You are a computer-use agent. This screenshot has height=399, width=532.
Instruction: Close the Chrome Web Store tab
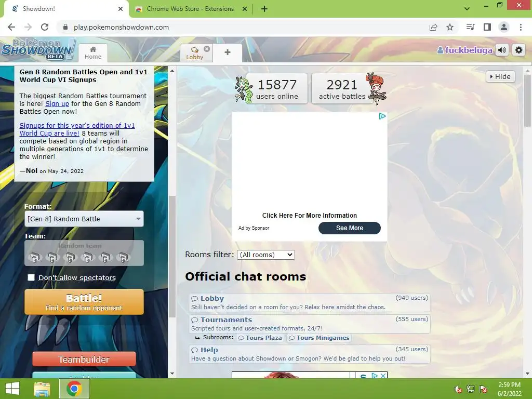tap(245, 9)
